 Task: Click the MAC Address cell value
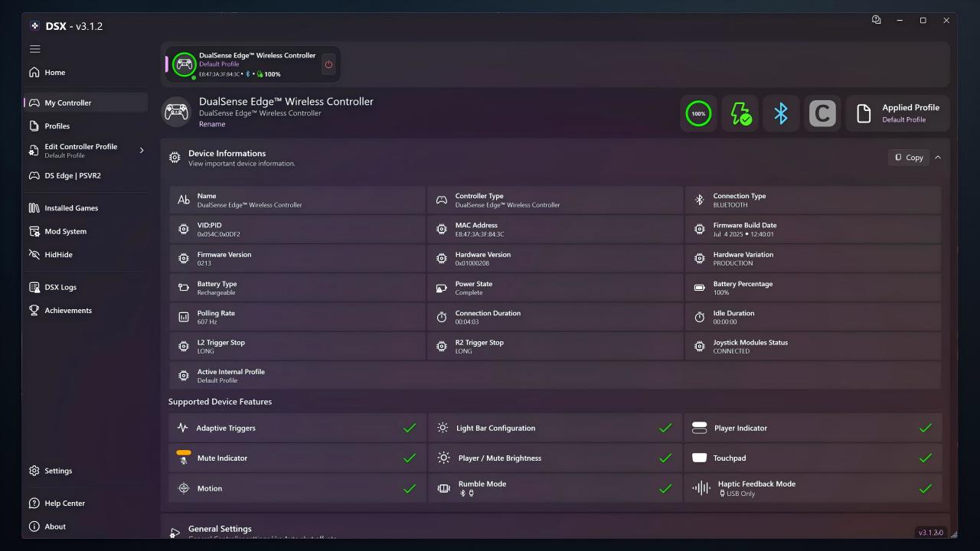[x=480, y=234]
